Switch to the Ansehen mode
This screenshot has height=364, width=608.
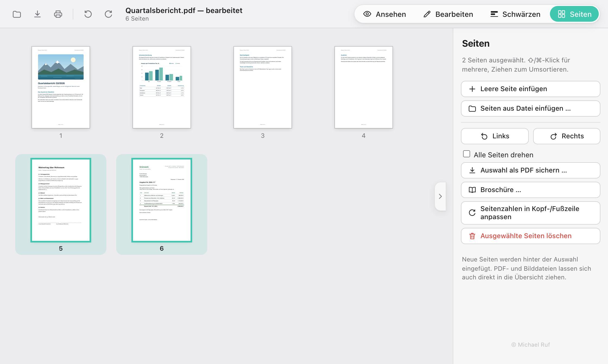(x=385, y=14)
